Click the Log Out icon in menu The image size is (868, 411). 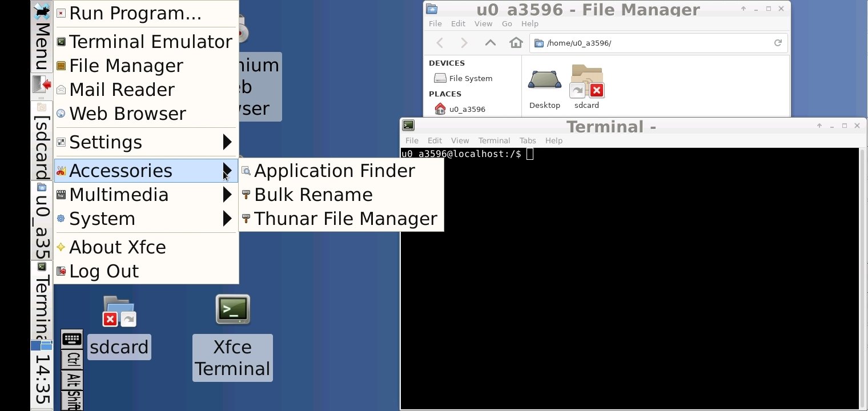61,271
